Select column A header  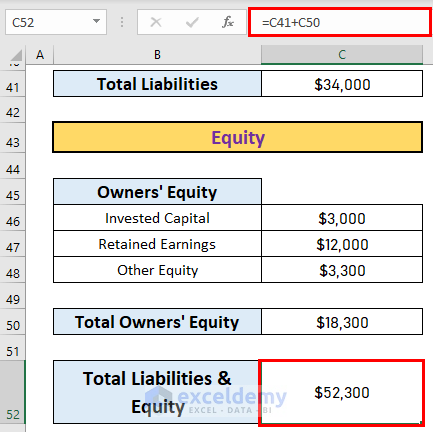40,55
